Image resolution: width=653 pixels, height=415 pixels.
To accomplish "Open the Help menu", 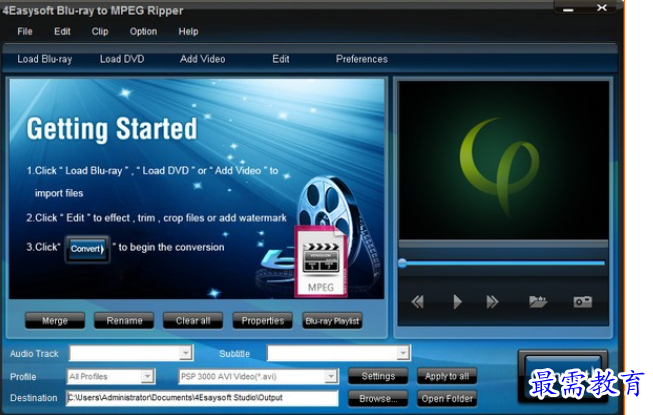I will (188, 32).
